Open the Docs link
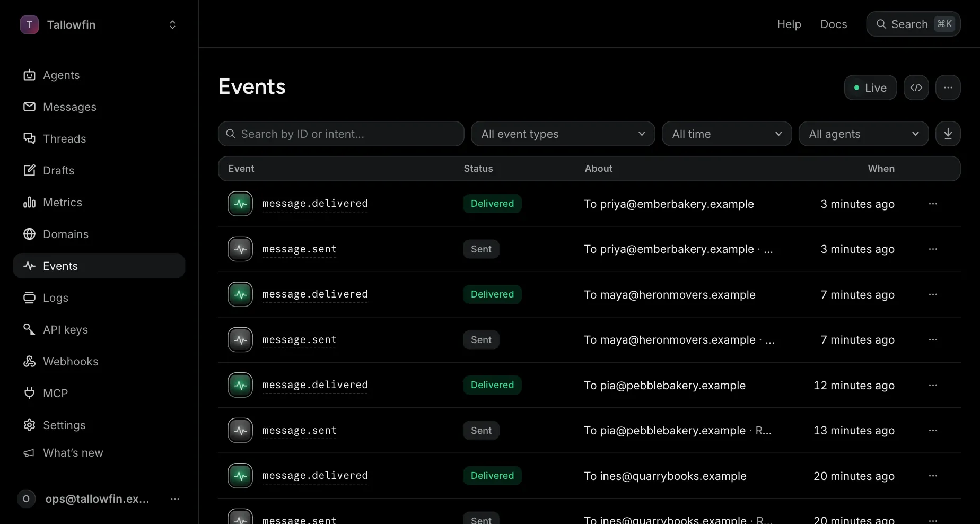The width and height of the screenshot is (980, 524). (x=834, y=24)
